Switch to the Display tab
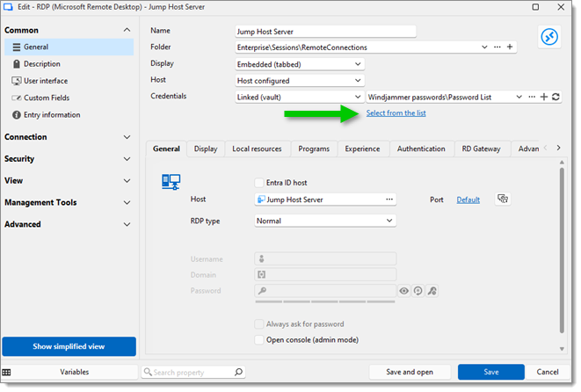Viewport: 581px width, 392px height. pos(206,149)
